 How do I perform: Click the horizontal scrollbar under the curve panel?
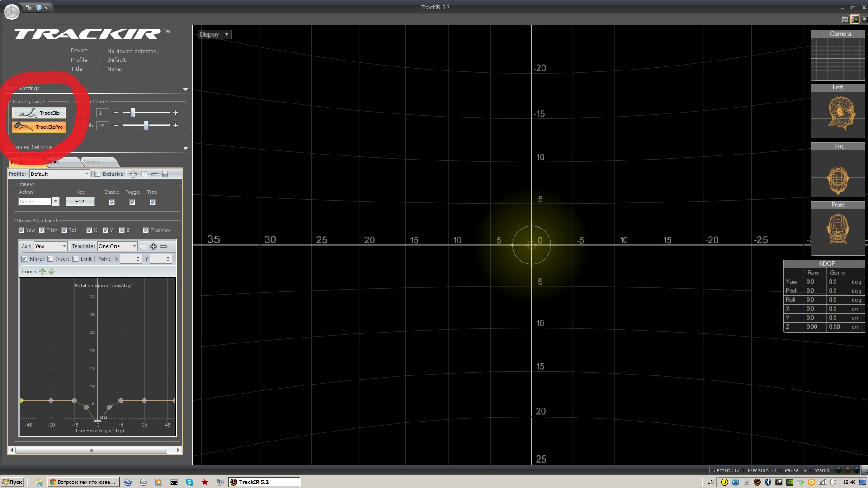[91, 450]
